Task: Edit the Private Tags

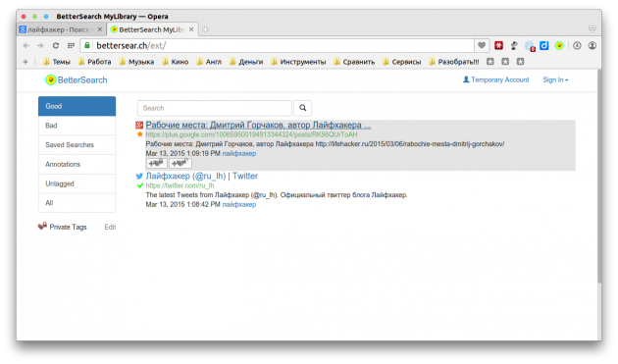Action: pyautogui.click(x=110, y=227)
